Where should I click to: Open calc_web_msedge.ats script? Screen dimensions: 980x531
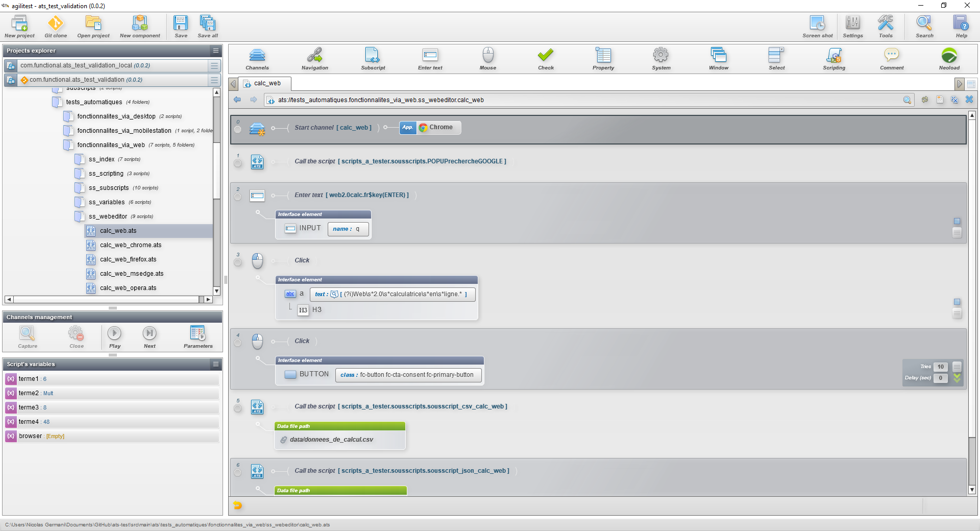[132, 274]
